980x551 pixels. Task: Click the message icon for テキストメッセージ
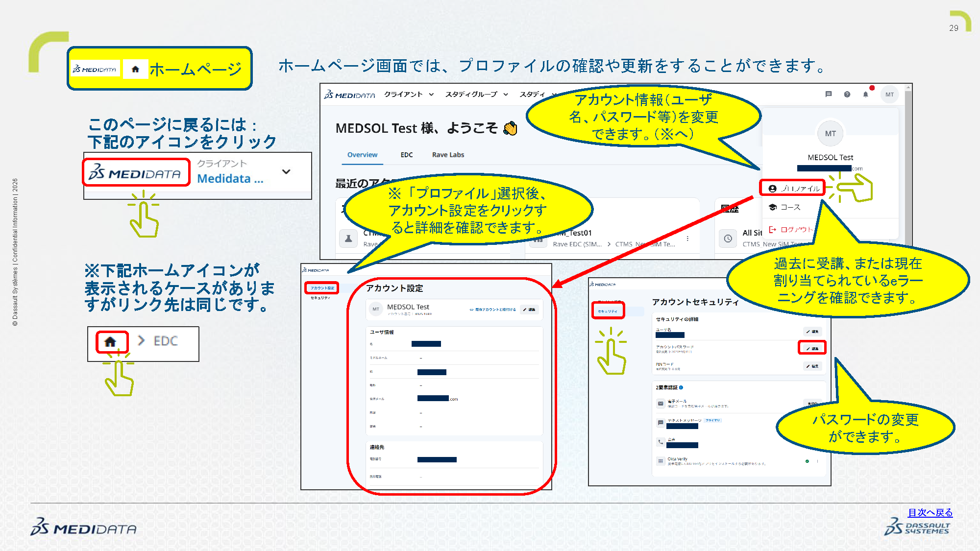661,423
